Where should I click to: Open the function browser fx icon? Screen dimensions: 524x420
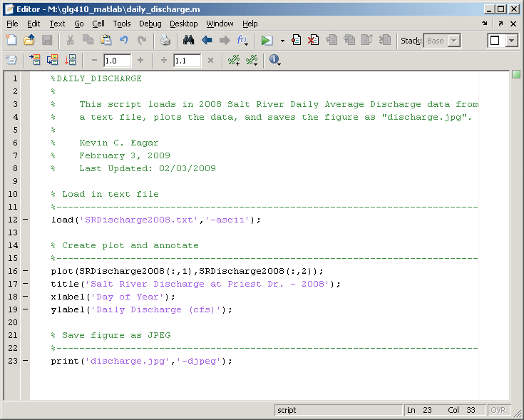coord(242,41)
